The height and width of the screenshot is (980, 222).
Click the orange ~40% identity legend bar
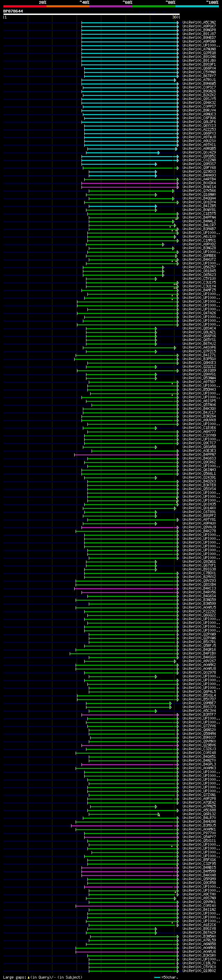pyautogui.click(x=68, y=6)
